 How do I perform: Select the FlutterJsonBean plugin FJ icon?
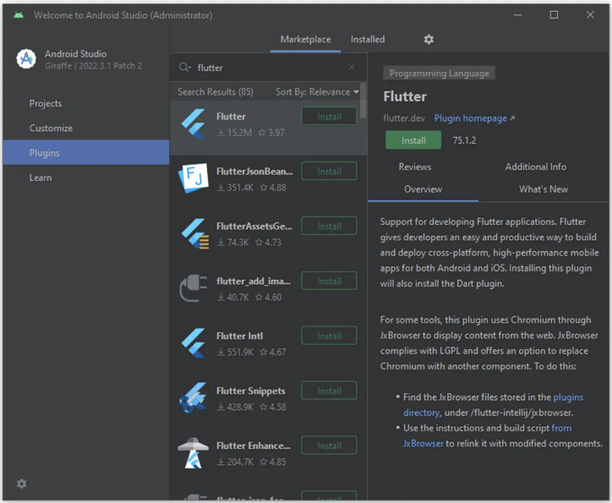[193, 179]
